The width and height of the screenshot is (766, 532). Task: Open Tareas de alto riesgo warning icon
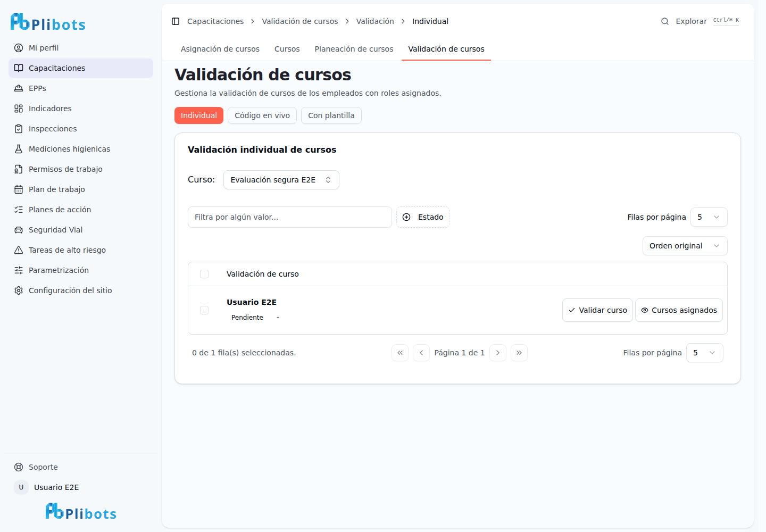(19, 250)
